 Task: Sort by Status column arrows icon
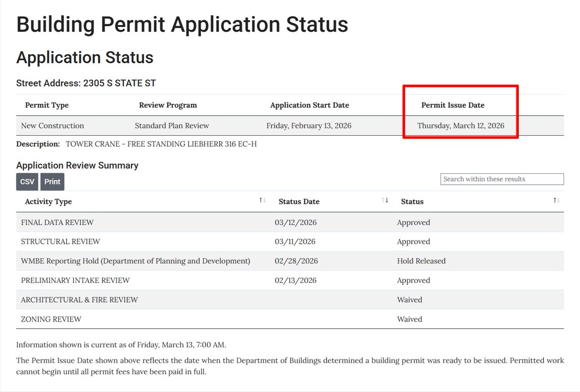point(557,200)
